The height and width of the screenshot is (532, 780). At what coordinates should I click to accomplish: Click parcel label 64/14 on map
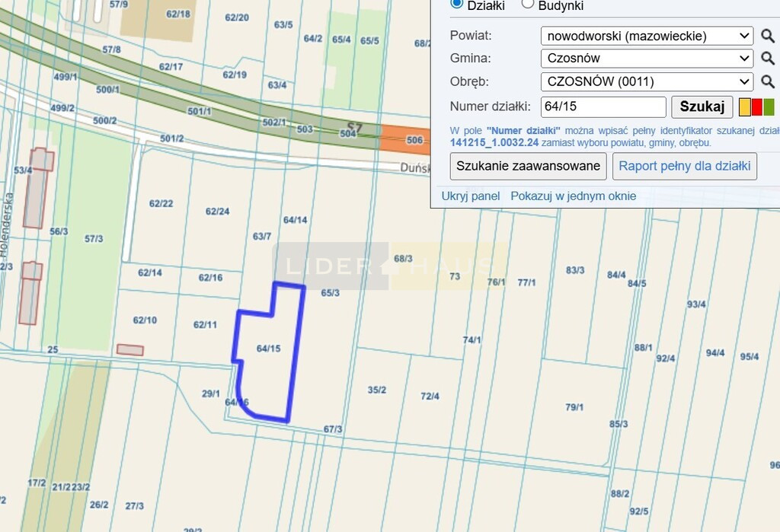[x=295, y=220]
